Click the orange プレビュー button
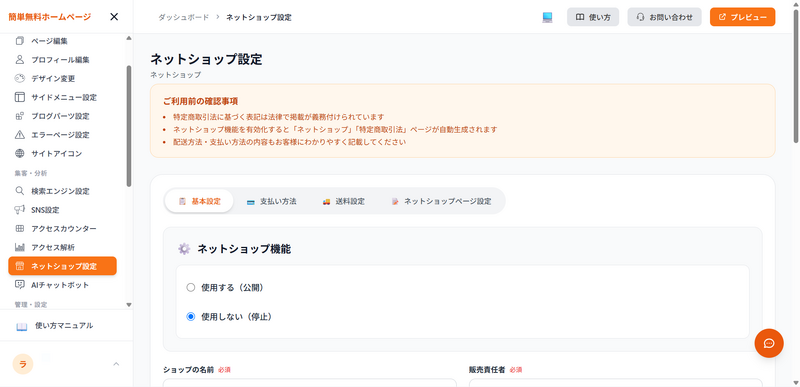800x387 pixels. pyautogui.click(x=742, y=17)
